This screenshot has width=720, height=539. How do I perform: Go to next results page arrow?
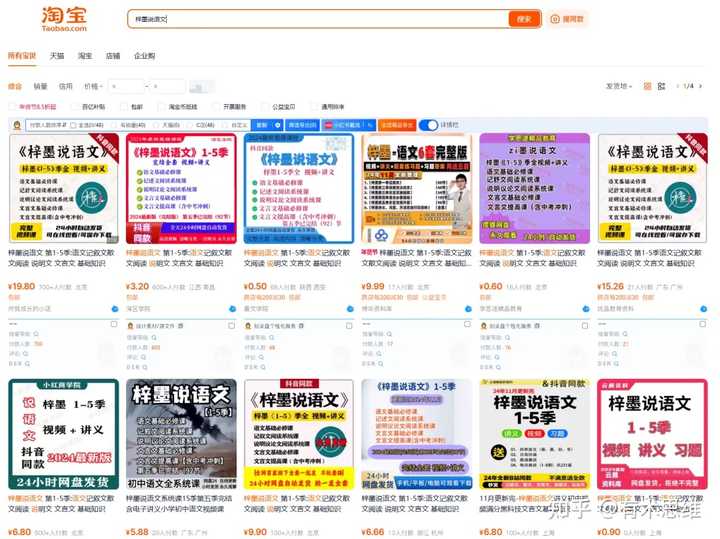(700, 86)
